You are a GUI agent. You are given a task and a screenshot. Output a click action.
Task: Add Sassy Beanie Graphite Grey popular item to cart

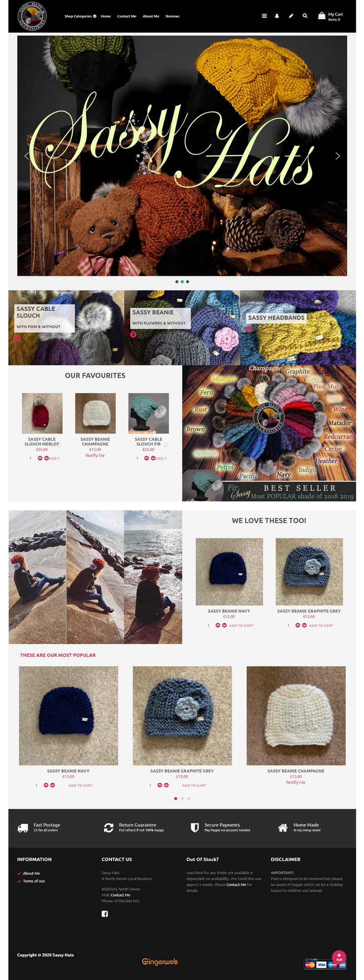tap(194, 786)
